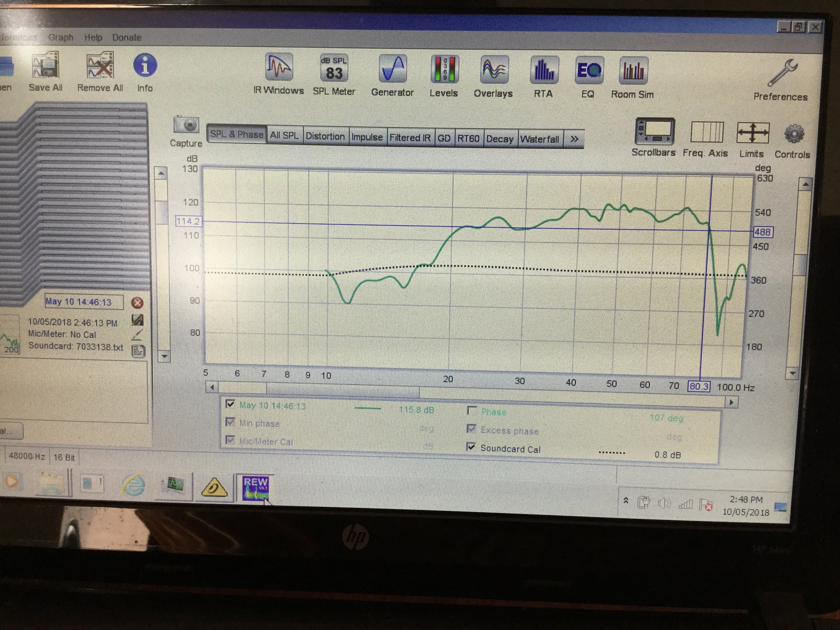Screen dimensions: 840x630
Task: Open the graph Controls gear
Action: point(794,134)
